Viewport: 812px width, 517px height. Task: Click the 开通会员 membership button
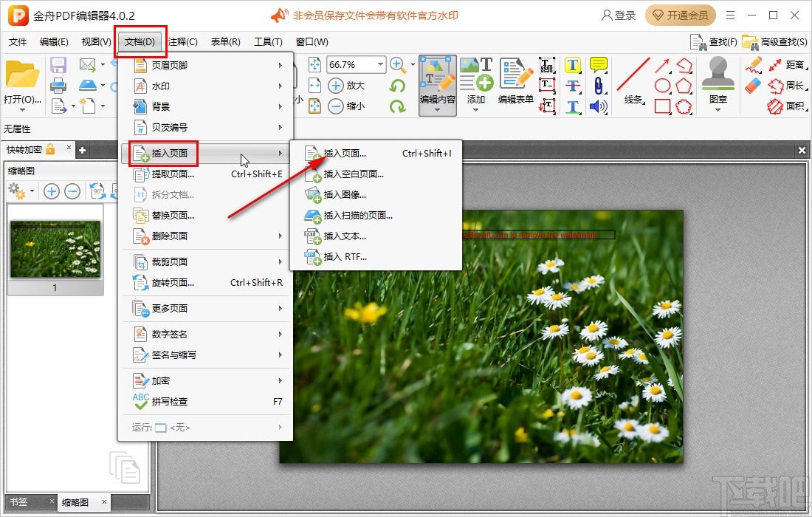point(681,16)
